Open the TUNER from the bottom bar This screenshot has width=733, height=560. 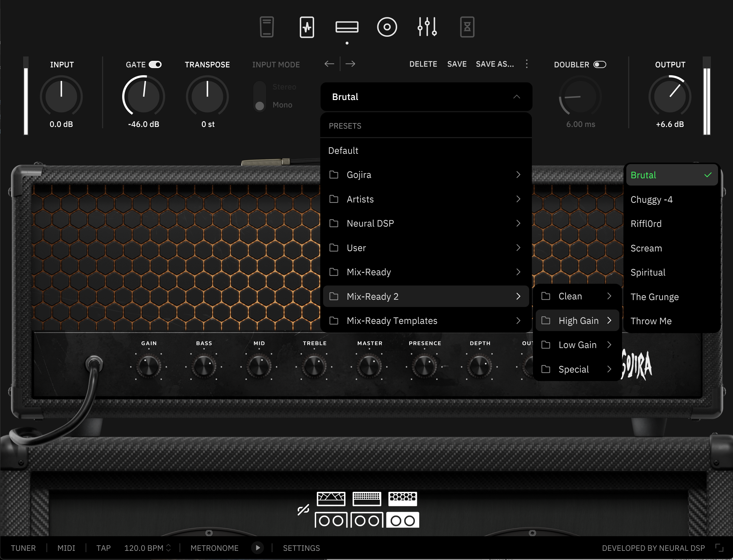pos(23,548)
